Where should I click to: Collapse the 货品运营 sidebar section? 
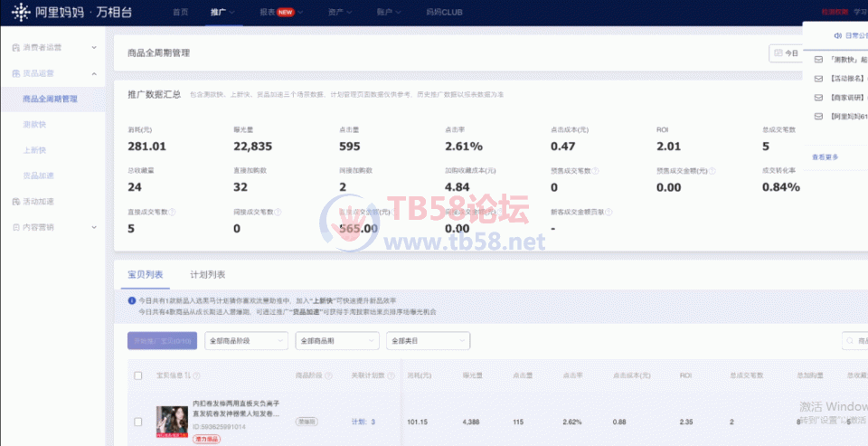tap(94, 72)
